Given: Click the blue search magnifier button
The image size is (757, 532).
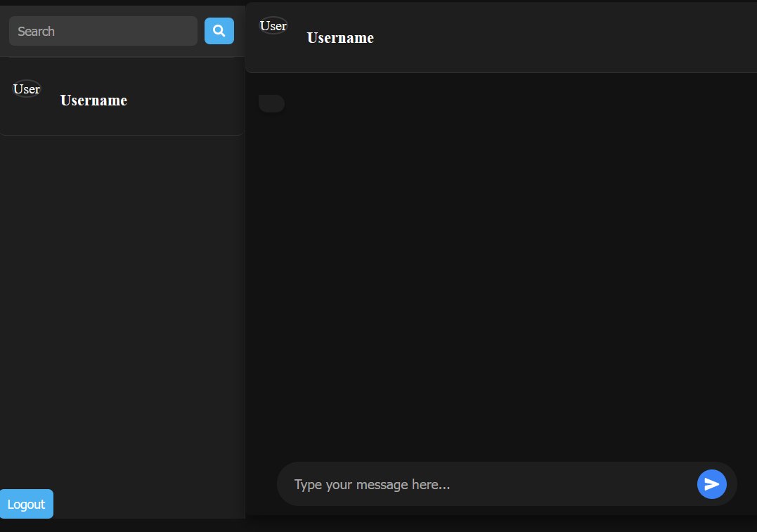Looking at the screenshot, I should pos(219,31).
